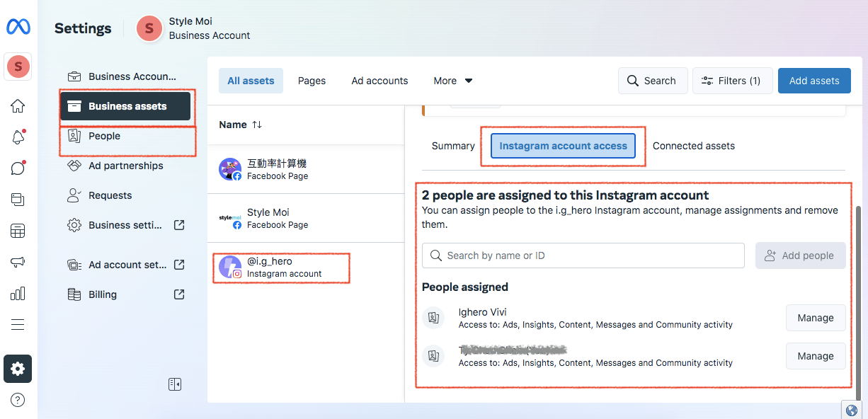Click the external link icon beside Business settings
The height and width of the screenshot is (419, 868).
(x=179, y=225)
